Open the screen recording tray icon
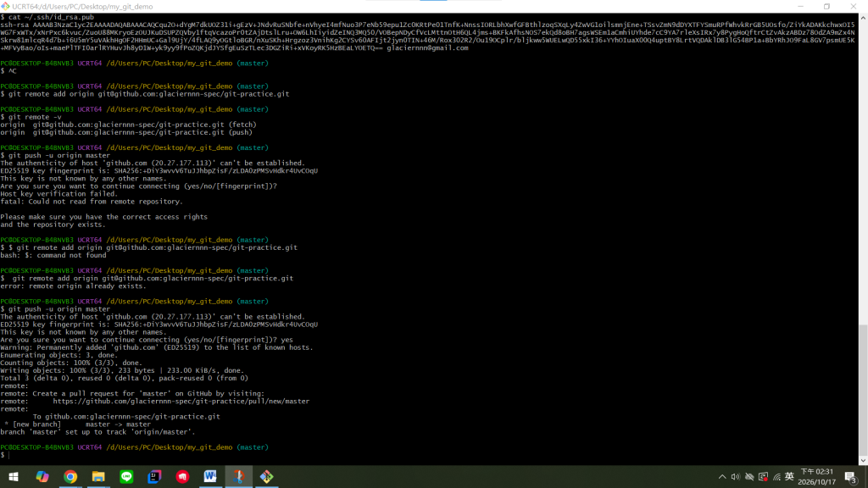 coord(764,477)
